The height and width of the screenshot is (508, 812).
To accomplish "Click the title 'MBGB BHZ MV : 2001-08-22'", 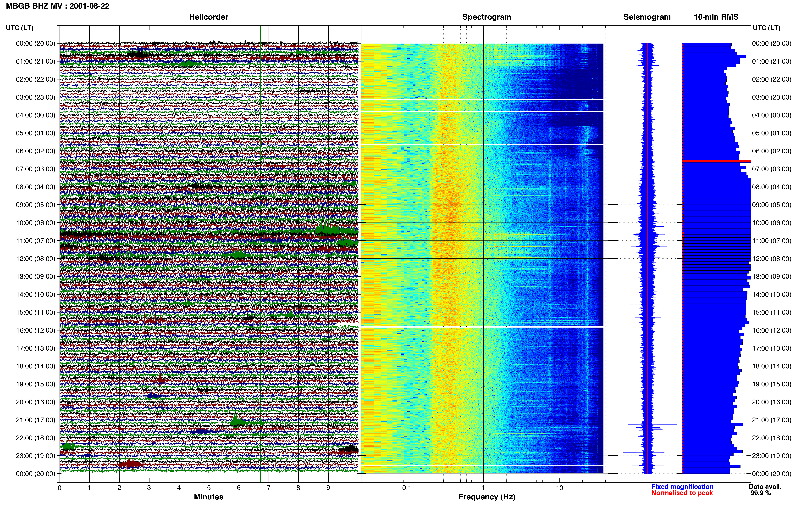I will pos(57,6).
